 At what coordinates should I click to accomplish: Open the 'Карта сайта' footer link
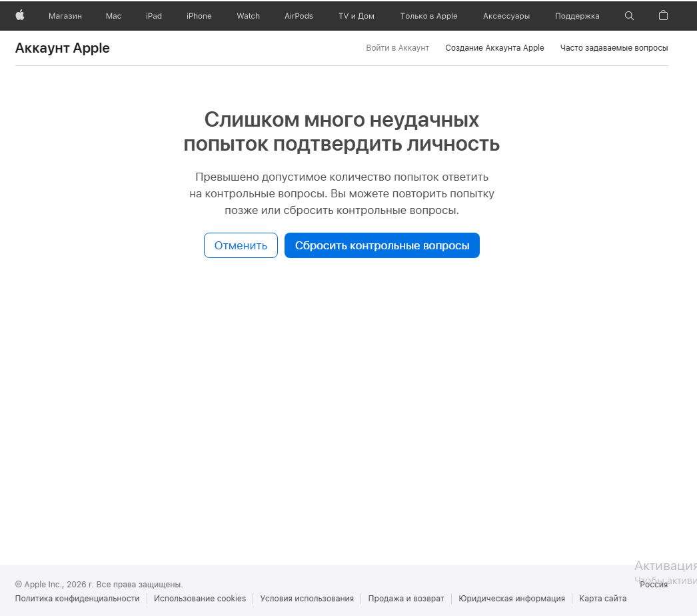[x=602, y=598]
